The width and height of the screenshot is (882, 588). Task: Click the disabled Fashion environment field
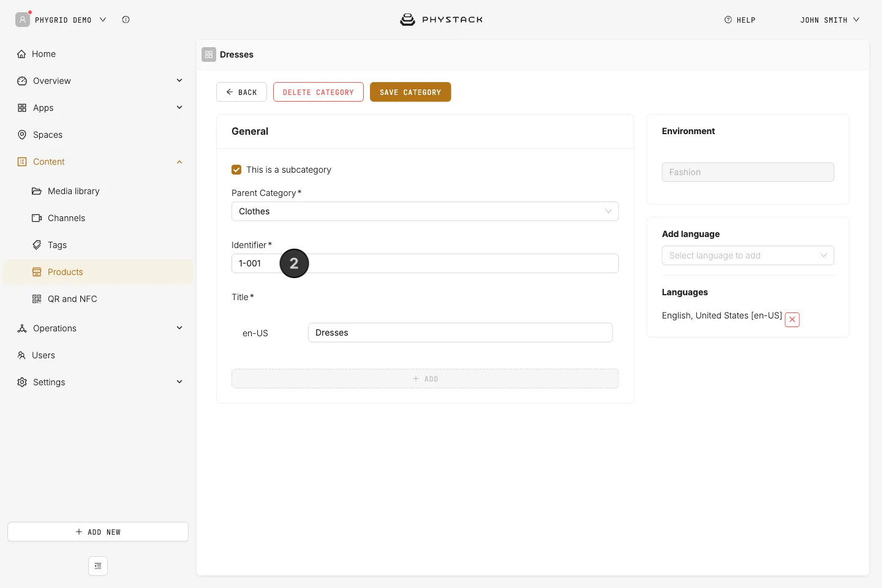point(748,172)
